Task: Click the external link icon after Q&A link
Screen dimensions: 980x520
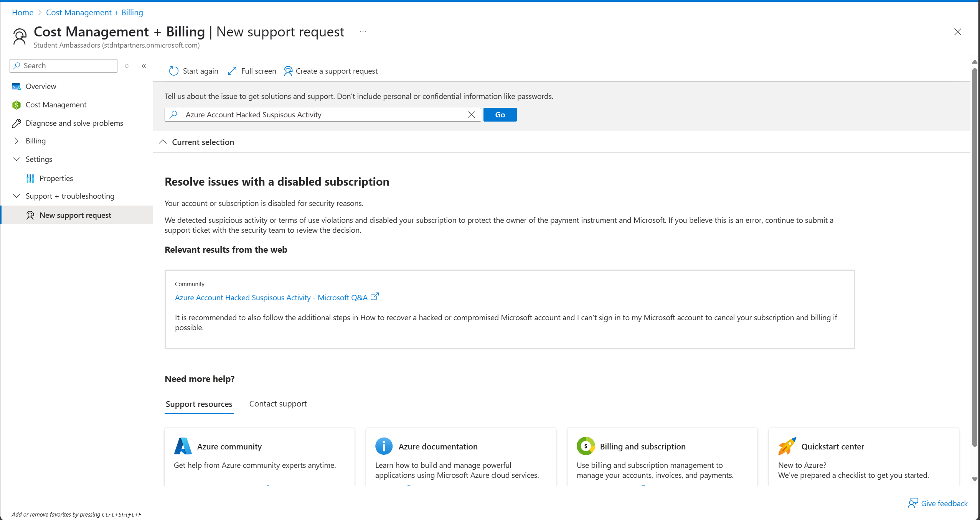Action: tap(375, 296)
